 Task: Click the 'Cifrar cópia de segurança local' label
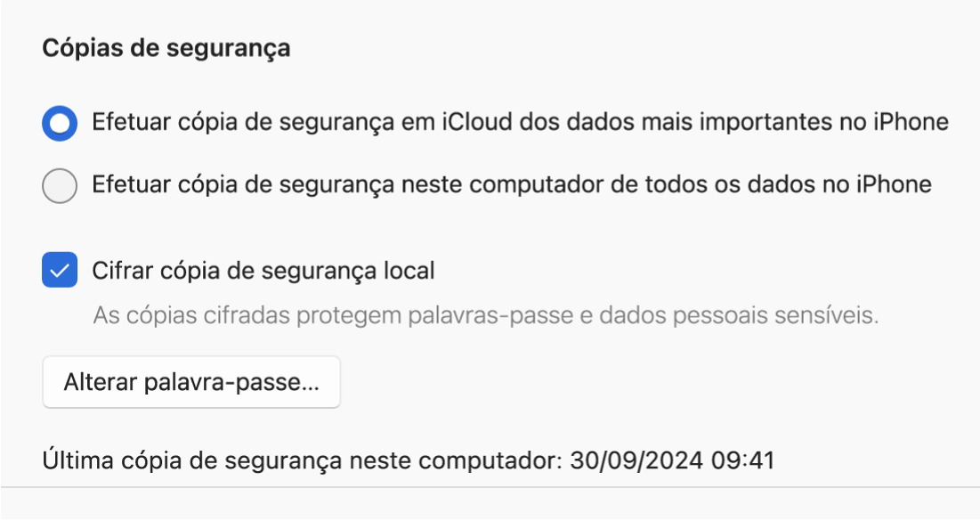point(263,270)
